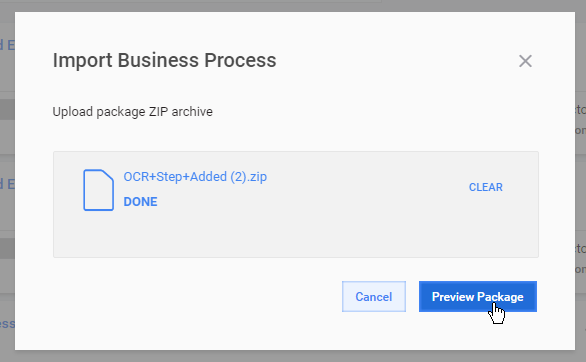The height and width of the screenshot is (362, 586).
Task: Cancel the business process import
Action: click(374, 297)
